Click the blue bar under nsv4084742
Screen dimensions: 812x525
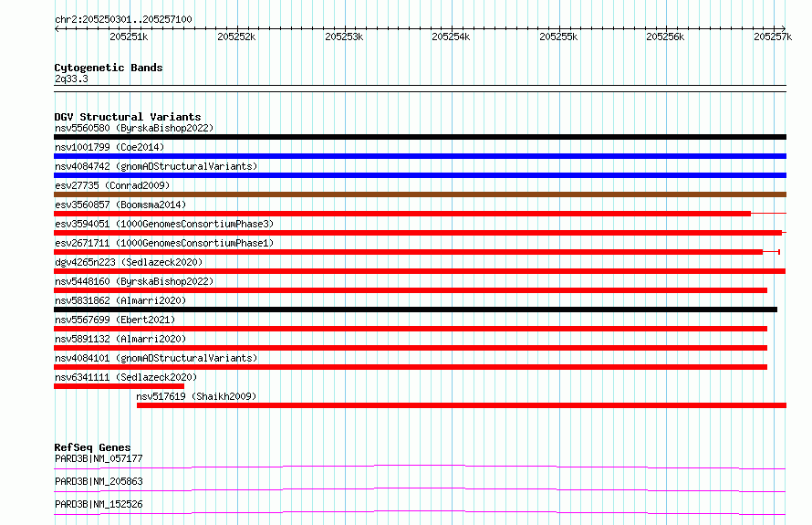420,175
